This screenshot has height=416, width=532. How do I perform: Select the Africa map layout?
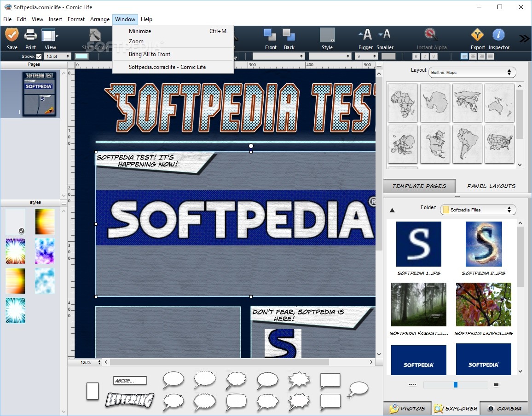pyautogui.click(x=403, y=103)
